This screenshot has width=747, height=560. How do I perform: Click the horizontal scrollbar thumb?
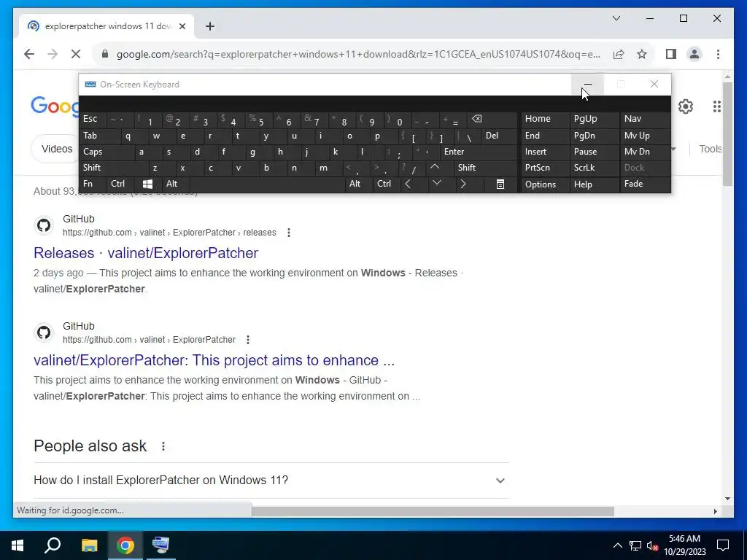[x=433, y=511]
